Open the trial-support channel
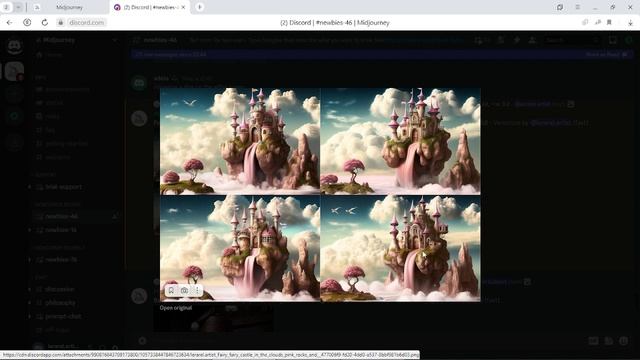This screenshot has height=360, width=640. point(64,187)
